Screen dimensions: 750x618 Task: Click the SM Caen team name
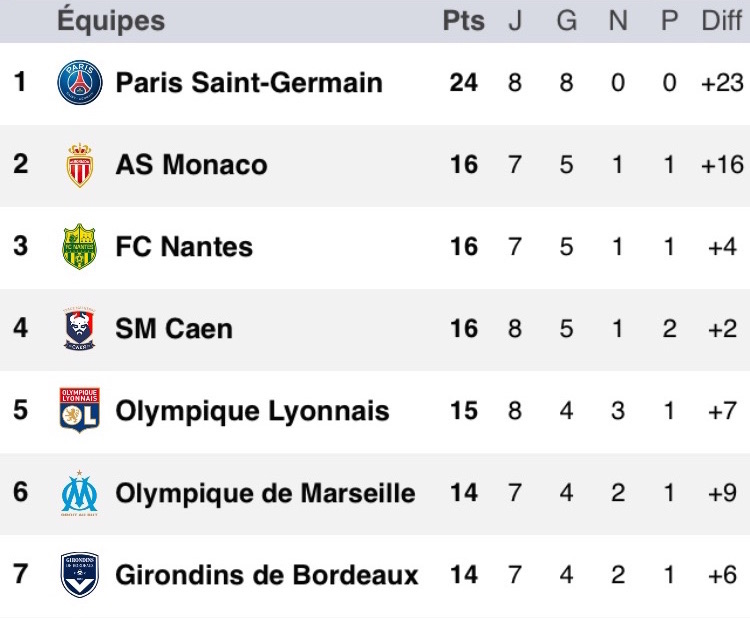174,329
